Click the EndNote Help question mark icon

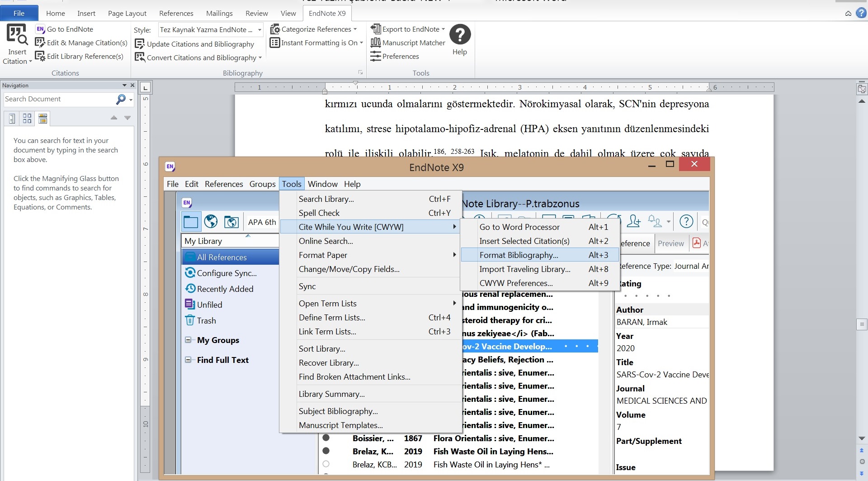click(460, 34)
